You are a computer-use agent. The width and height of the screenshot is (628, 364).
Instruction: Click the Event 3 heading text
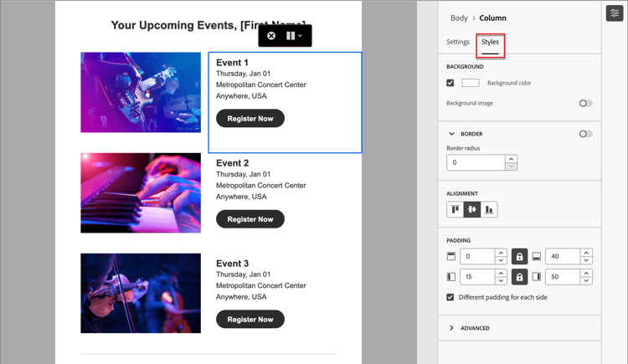(232, 264)
